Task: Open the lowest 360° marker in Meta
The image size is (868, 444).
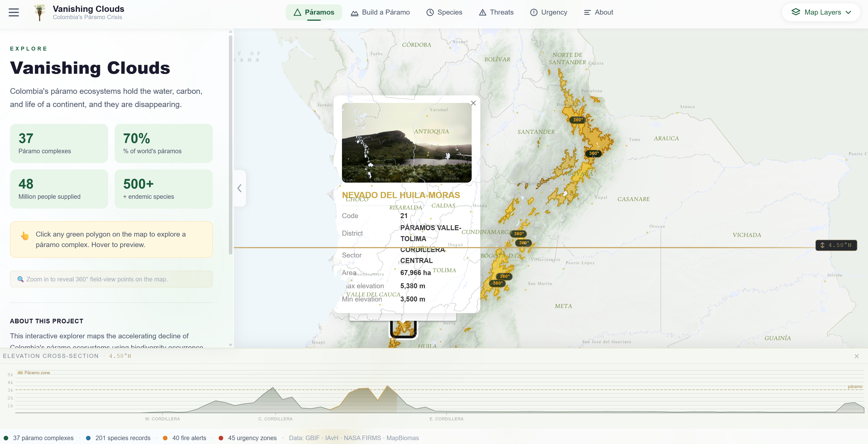Action: pyautogui.click(x=498, y=283)
